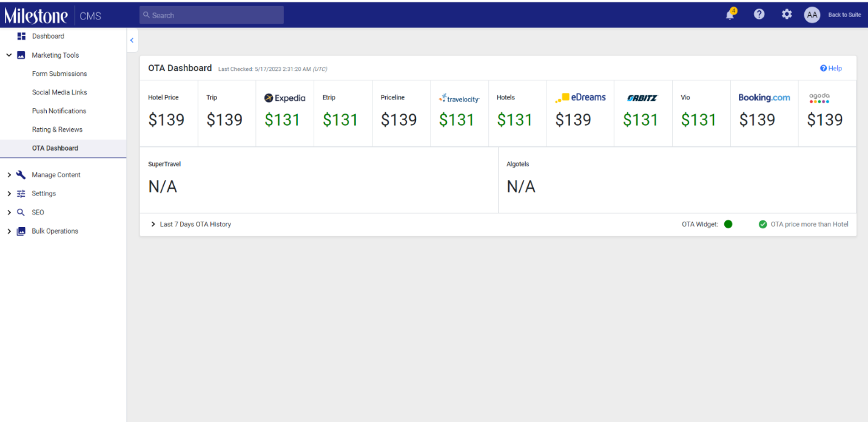Expand the Manage Content chevron
This screenshot has height=422, width=868.
pyautogui.click(x=9, y=175)
